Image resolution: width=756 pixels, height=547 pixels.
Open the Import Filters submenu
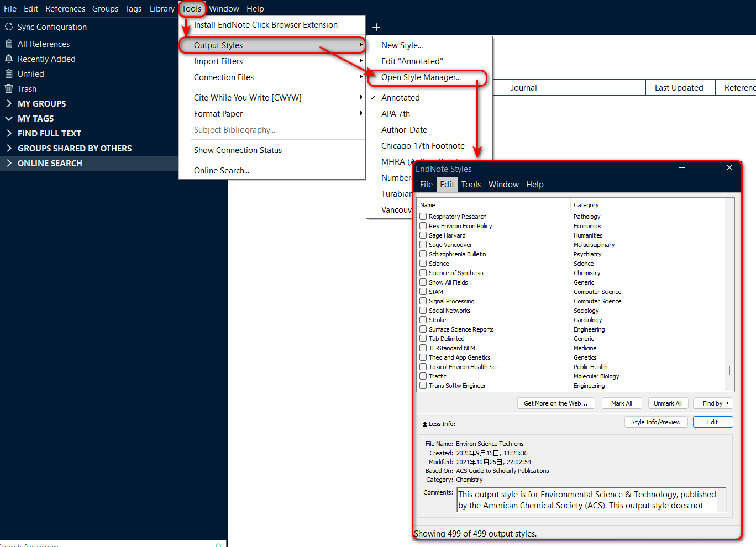272,61
